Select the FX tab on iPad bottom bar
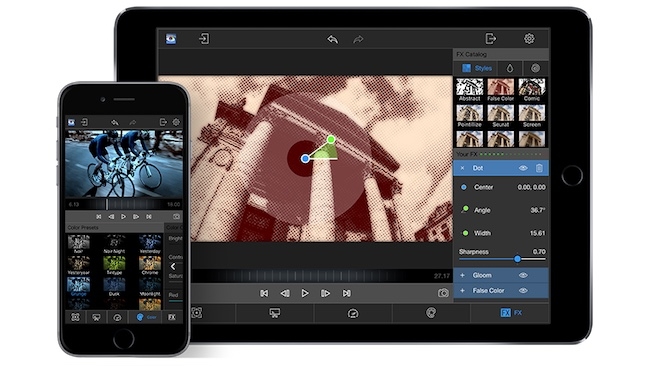 [x=511, y=313]
